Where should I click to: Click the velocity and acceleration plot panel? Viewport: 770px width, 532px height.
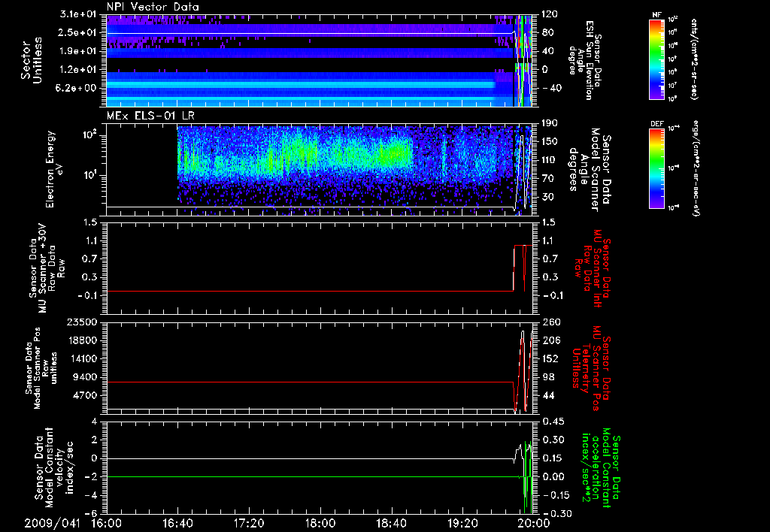pyautogui.click(x=320, y=467)
